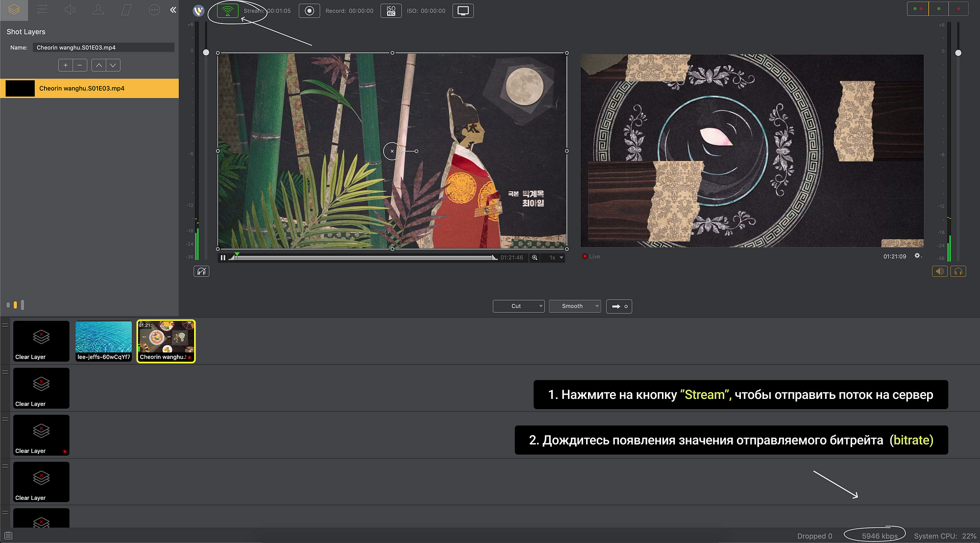Screen dimensions: 980x543
Task: Add a new shot layer with plus
Action: (65, 65)
